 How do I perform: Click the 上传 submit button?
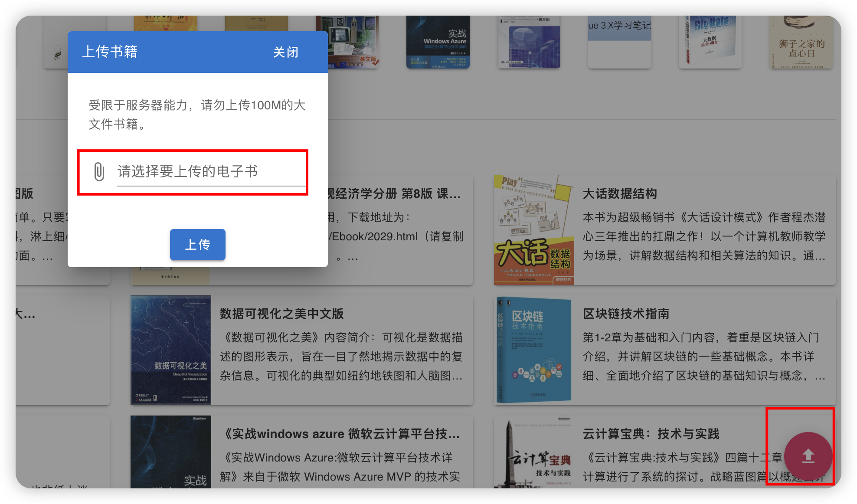(197, 245)
